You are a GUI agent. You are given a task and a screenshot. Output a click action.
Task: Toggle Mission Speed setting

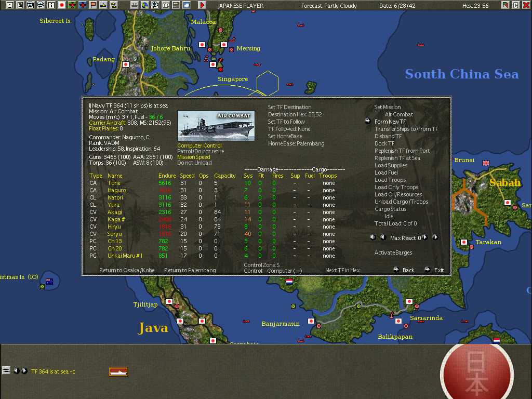194,157
